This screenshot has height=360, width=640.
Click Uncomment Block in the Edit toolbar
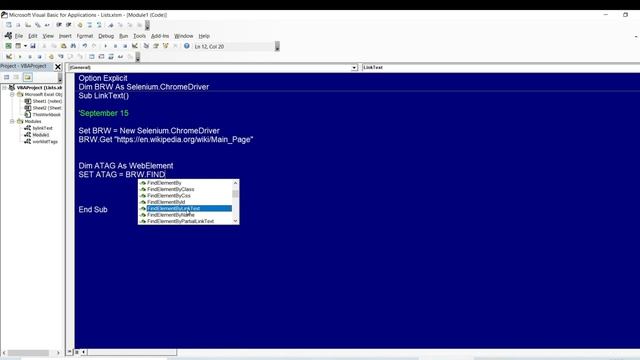click(x=99, y=25)
